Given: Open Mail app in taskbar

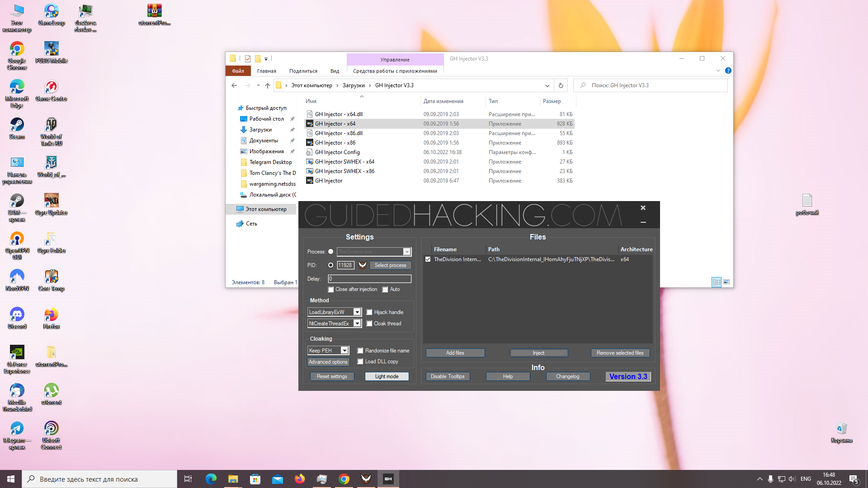Looking at the screenshot, I should [278, 479].
